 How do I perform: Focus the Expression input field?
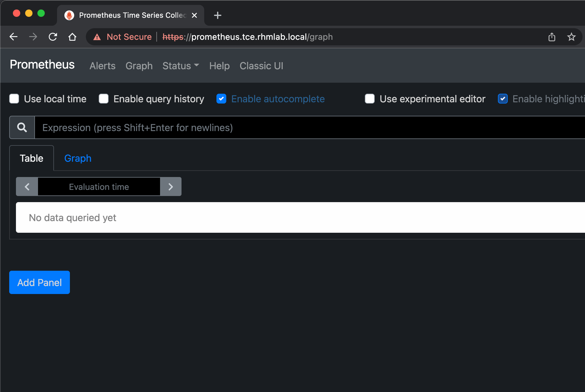tap(310, 127)
